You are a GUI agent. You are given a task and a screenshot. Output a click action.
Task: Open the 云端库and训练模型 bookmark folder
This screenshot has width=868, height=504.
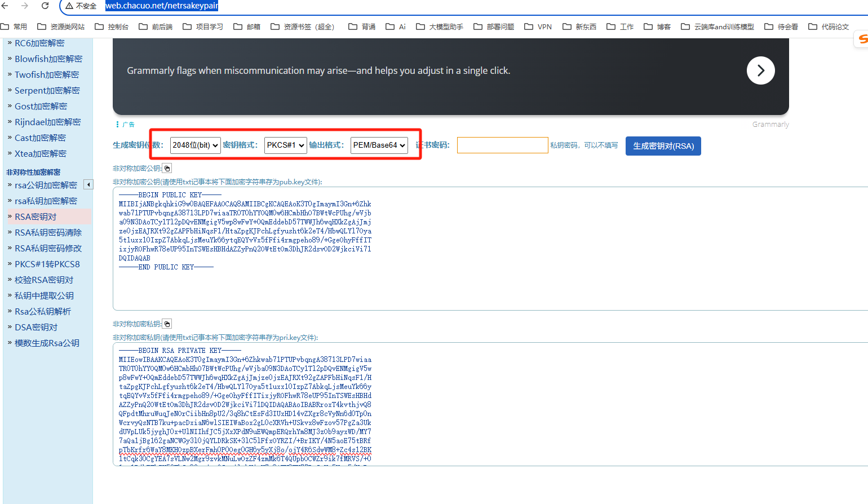(718, 26)
